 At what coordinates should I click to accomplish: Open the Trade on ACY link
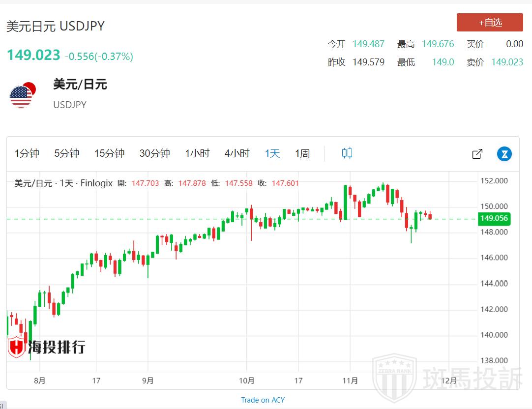pyautogui.click(x=263, y=400)
